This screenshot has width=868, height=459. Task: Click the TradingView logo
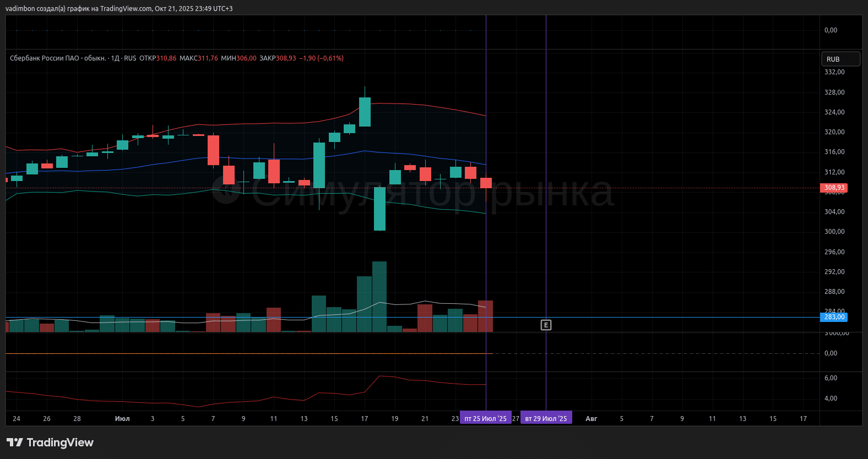tap(50, 442)
